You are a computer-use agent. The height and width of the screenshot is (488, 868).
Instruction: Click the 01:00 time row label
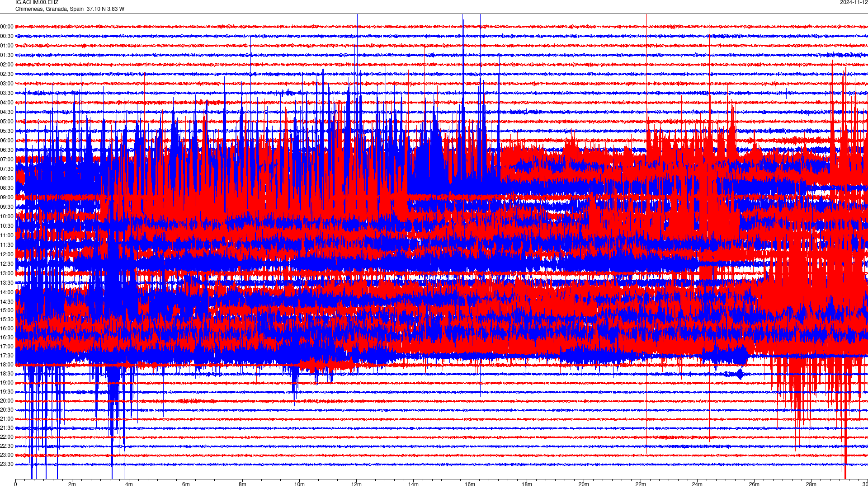point(7,46)
